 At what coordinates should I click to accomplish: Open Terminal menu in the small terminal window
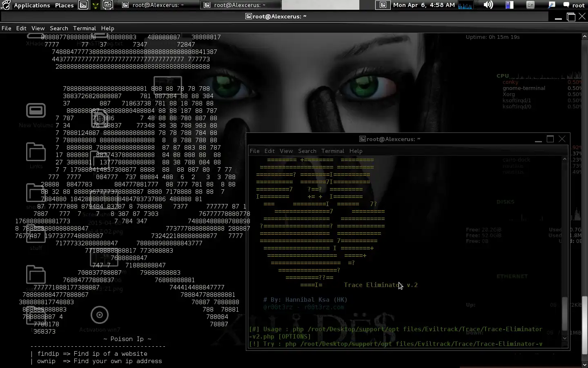pyautogui.click(x=333, y=151)
